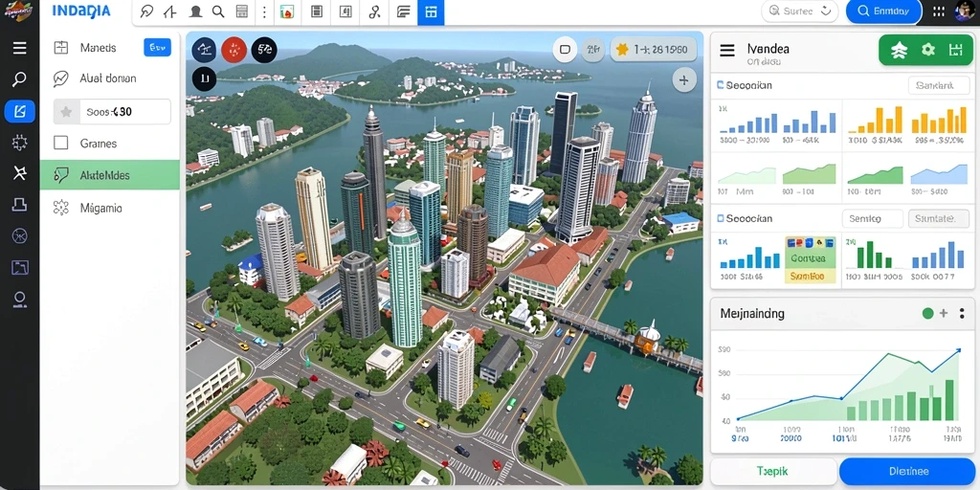Select the blue highlighted grid toolbar icon
Screen dimensions: 980x490
pyautogui.click(x=431, y=11)
